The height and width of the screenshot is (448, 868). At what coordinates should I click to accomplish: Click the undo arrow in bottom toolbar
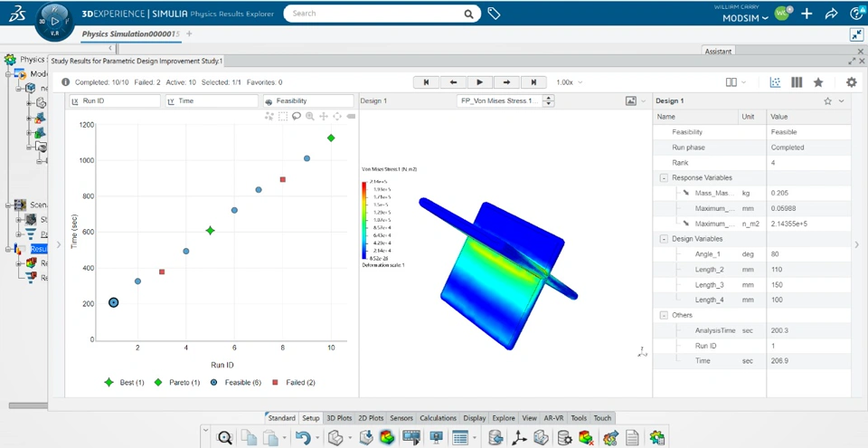303,437
